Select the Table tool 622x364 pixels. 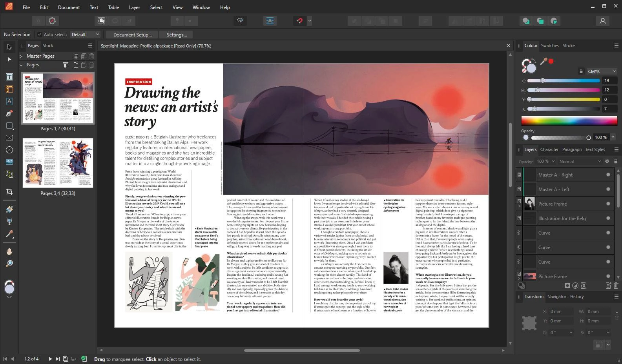(x=9, y=89)
